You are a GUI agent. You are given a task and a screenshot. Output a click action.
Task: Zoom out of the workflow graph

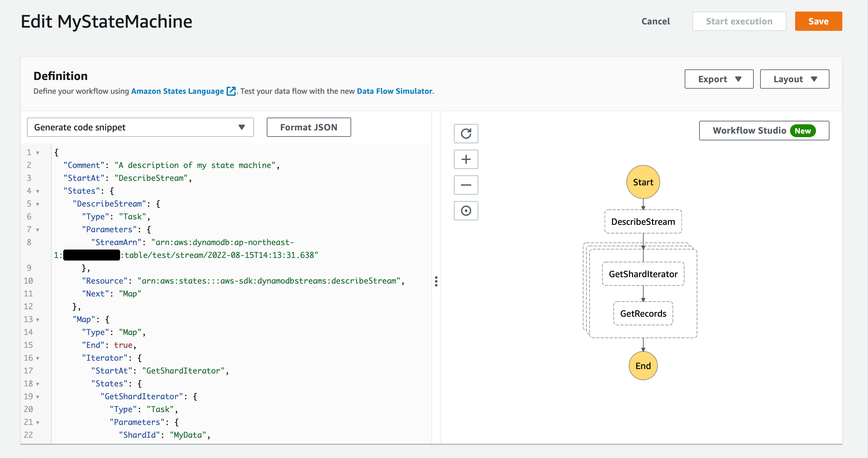(x=466, y=185)
